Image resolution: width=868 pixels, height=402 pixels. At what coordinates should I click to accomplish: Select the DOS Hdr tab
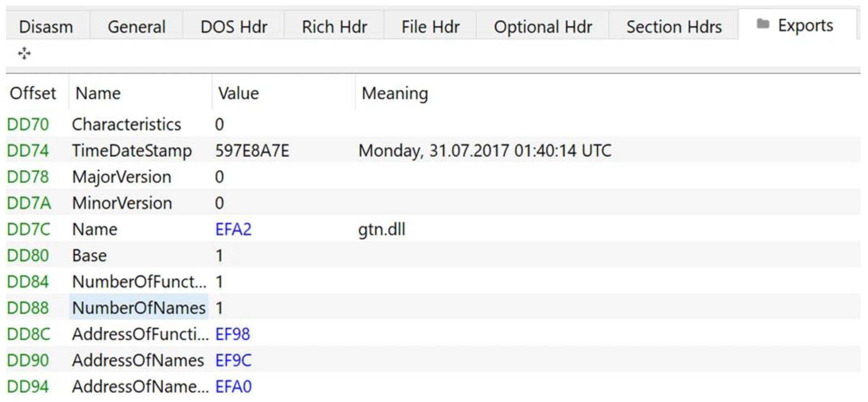[x=233, y=27]
